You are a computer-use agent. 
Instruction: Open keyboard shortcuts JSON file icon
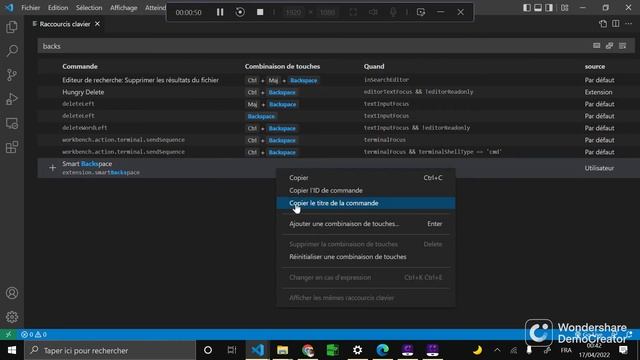click(603, 24)
